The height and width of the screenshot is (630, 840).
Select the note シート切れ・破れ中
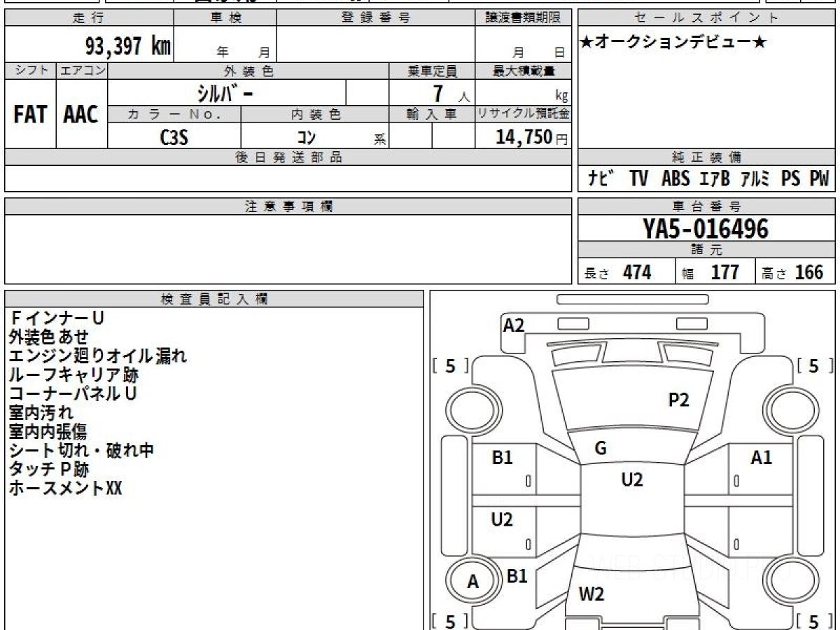[x=81, y=450]
